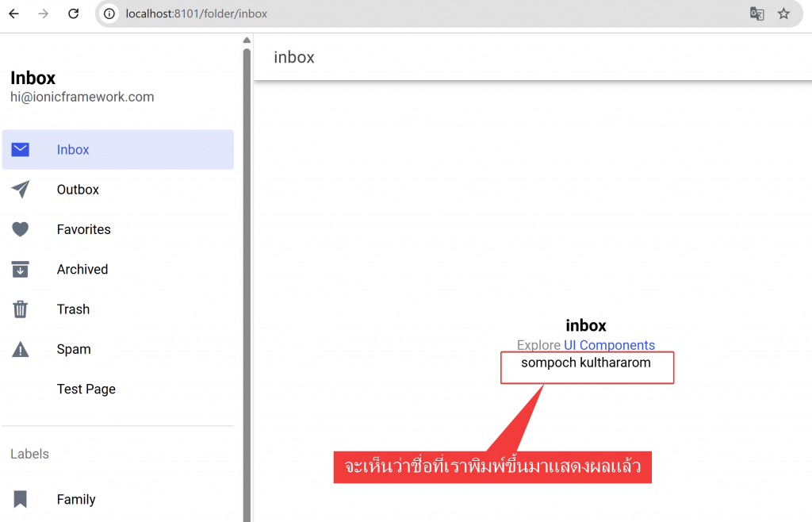Open the UI Components link
This screenshot has height=522, width=812.
(609, 345)
